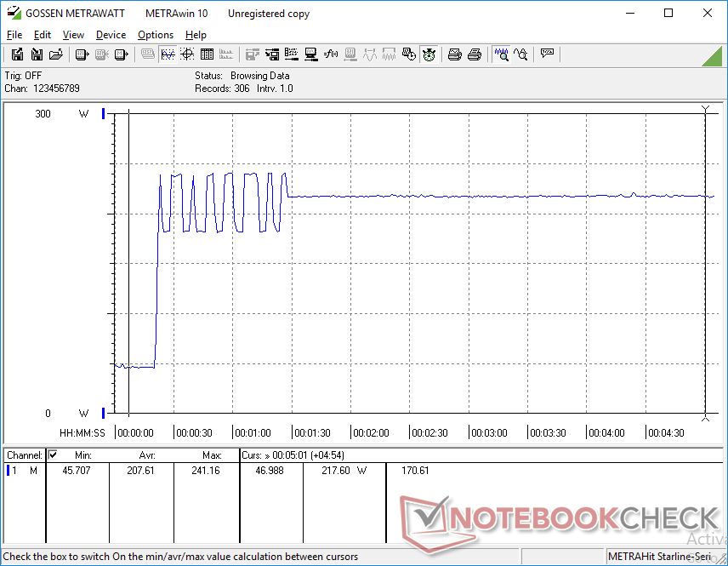
Task: Click the right cursor handle at graph top
Action: pos(705,109)
